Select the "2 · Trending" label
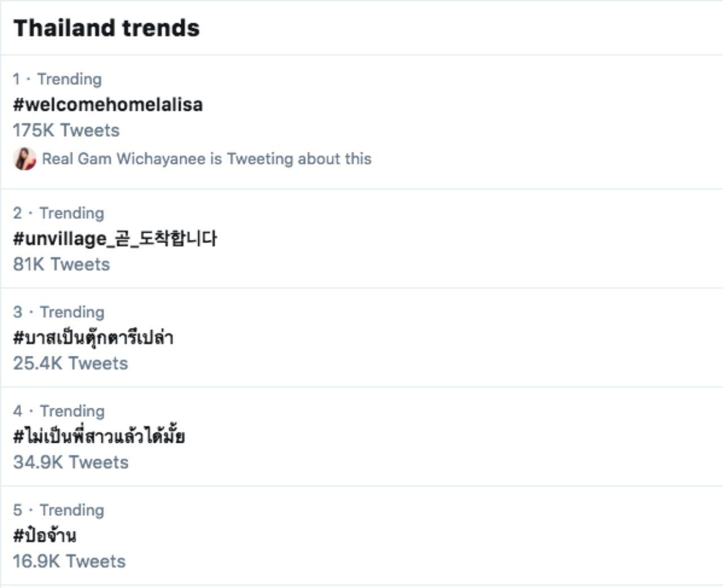The image size is (723, 588). [x=58, y=213]
